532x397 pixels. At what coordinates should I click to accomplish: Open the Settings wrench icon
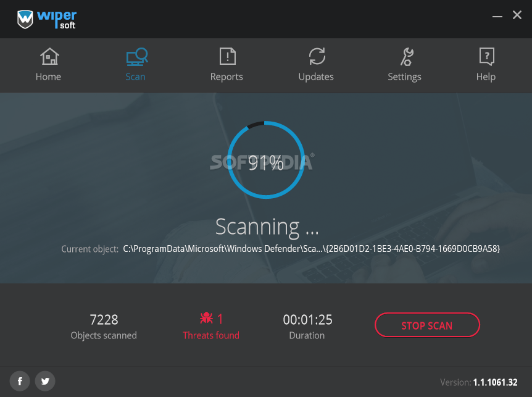(x=407, y=57)
